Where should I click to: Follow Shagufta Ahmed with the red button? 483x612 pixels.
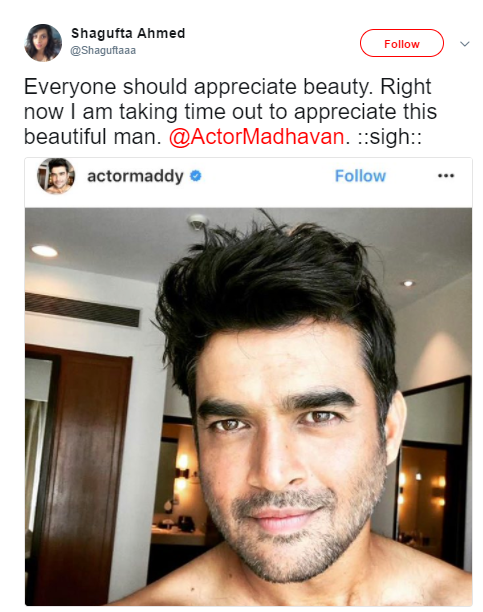[402, 43]
